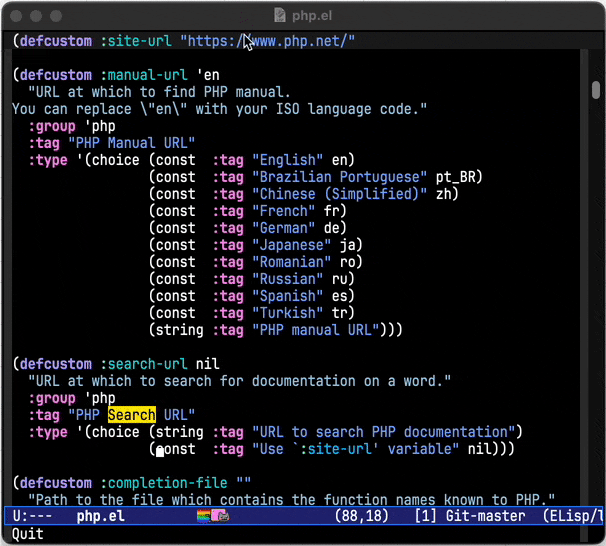
Task: Click the close window button
Action: (16, 16)
